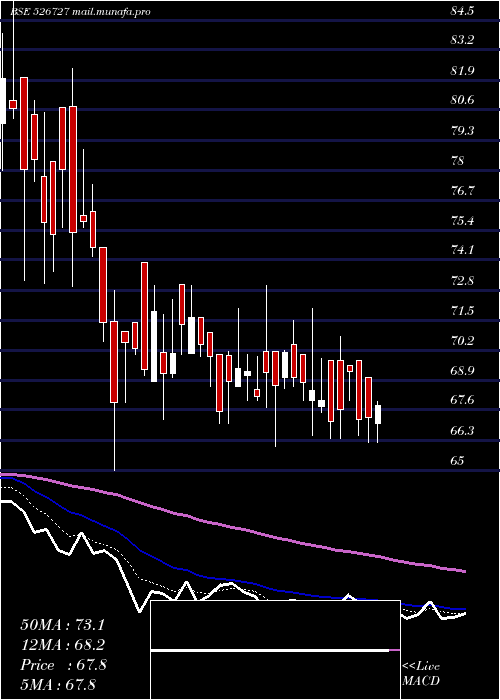Click the 79.3 price axis label
This screenshot has height=700, width=500.
pyautogui.click(x=462, y=130)
